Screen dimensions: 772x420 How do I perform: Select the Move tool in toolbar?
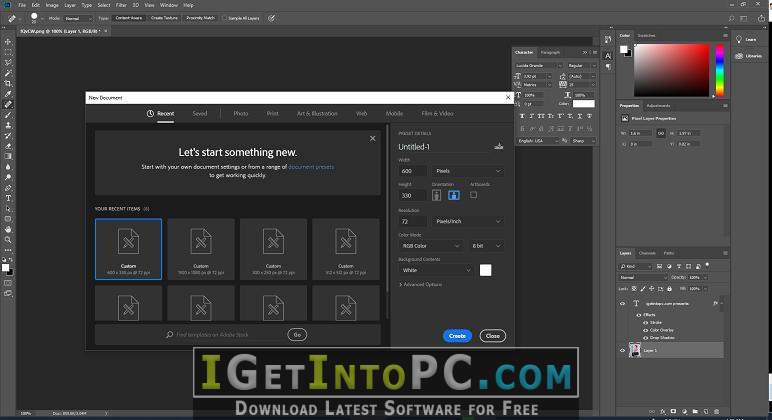point(8,40)
